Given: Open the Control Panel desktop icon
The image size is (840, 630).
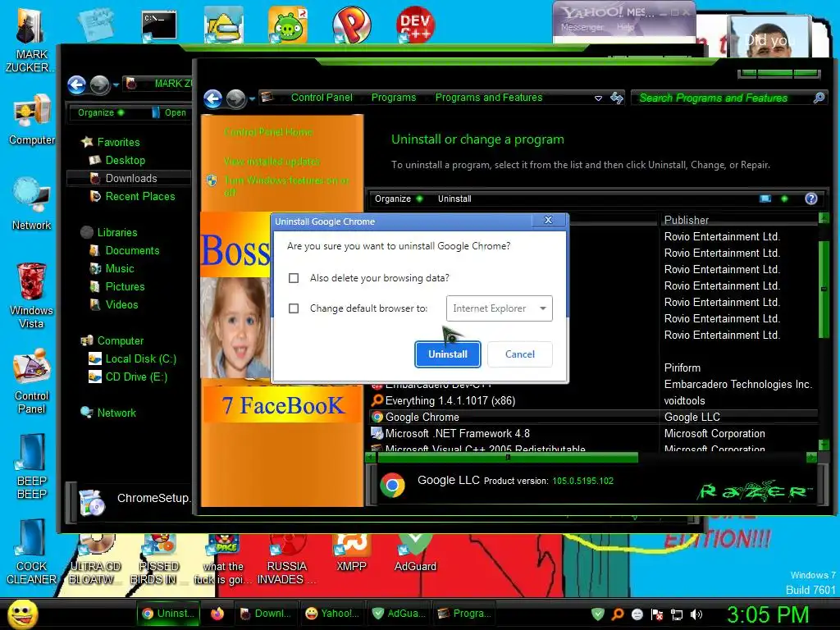Looking at the screenshot, I should [x=31, y=381].
